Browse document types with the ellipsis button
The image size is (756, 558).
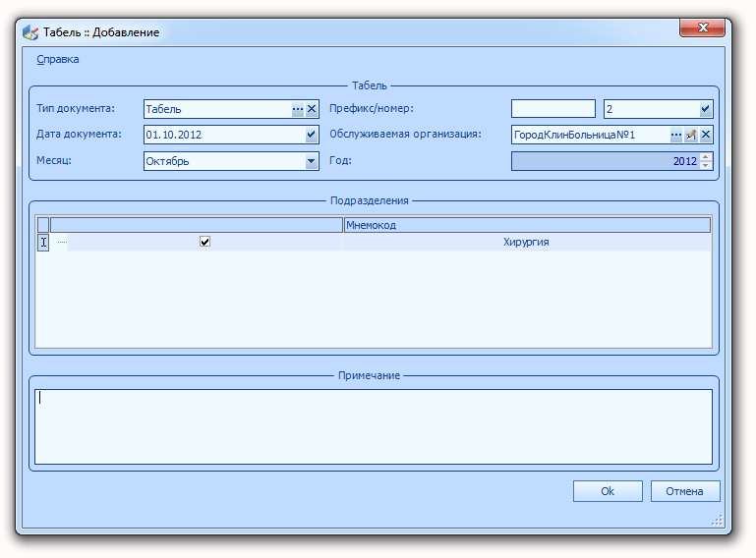pyautogui.click(x=298, y=109)
